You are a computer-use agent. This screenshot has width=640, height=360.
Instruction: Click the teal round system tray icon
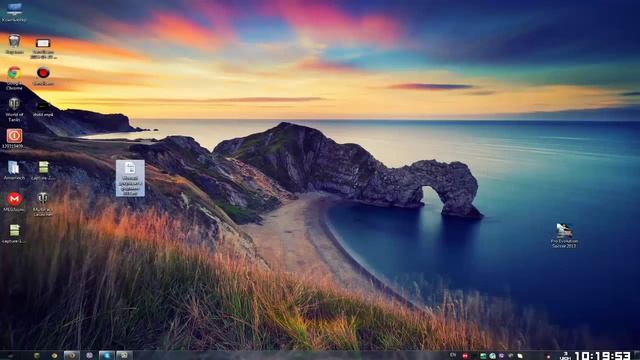(x=493, y=356)
